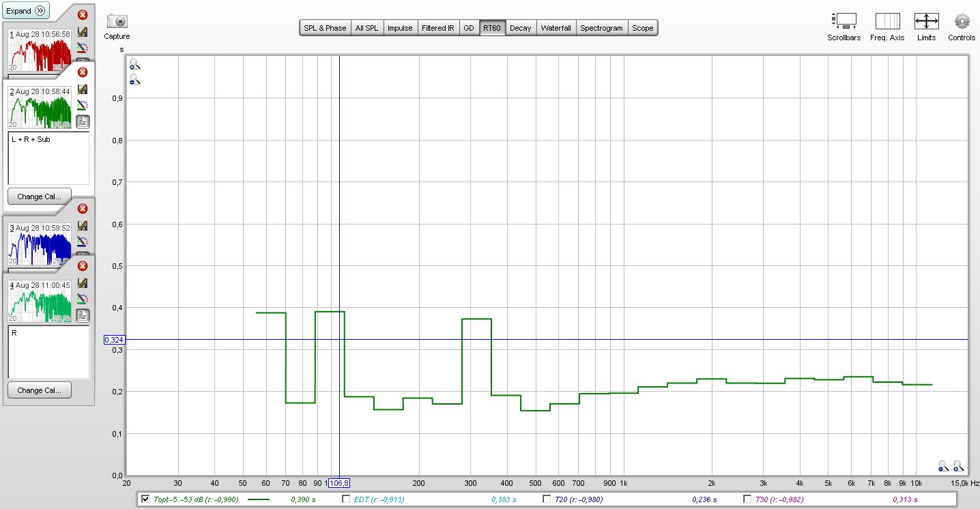The height and width of the screenshot is (509, 980).
Task: Click the T30 value 0,313 s
Action: pyautogui.click(x=905, y=499)
